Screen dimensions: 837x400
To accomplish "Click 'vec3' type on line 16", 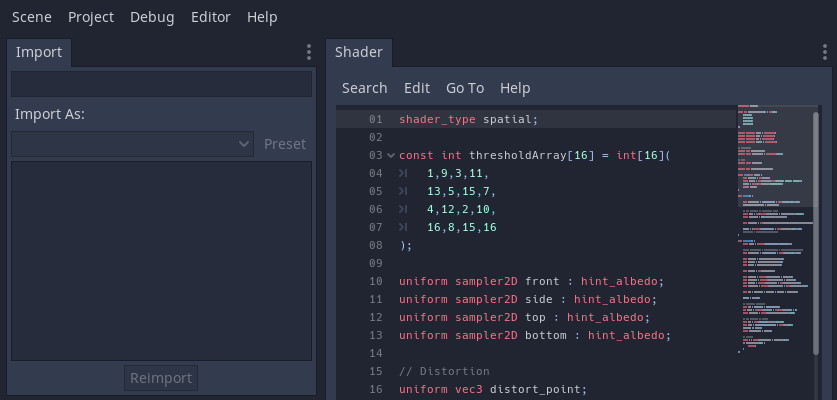I will (x=469, y=389).
